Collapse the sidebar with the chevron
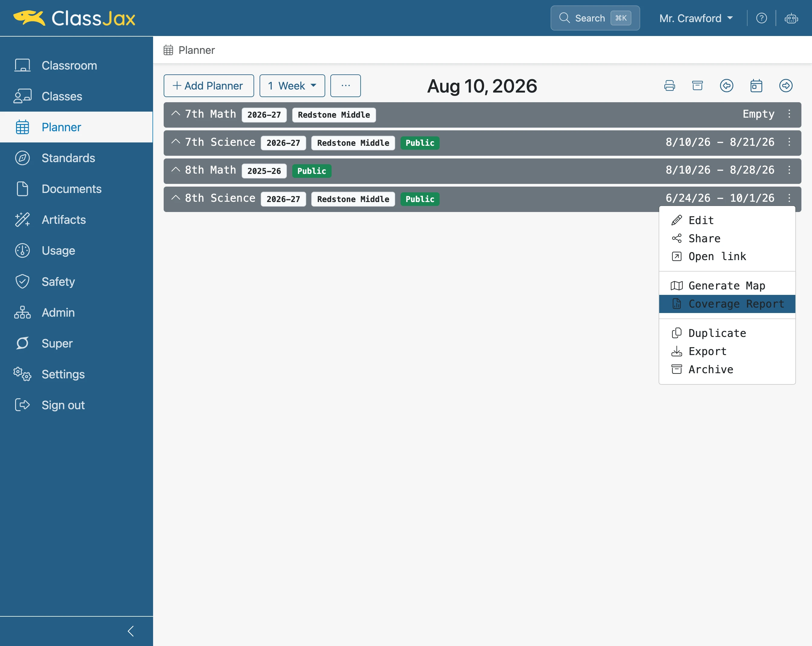This screenshot has width=812, height=646. point(131,631)
